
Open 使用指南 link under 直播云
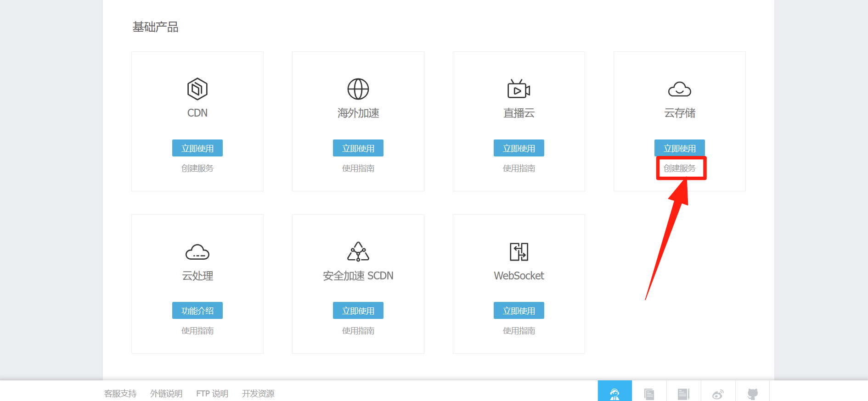click(x=519, y=168)
